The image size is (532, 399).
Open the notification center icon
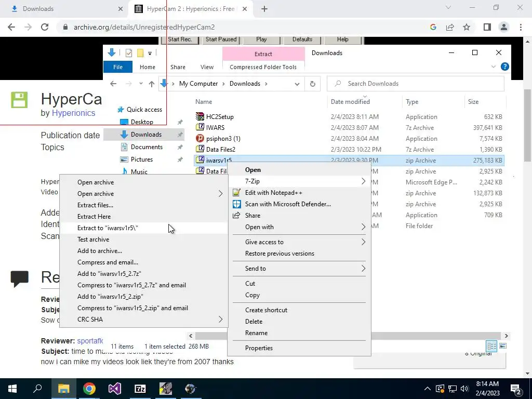tap(516, 389)
